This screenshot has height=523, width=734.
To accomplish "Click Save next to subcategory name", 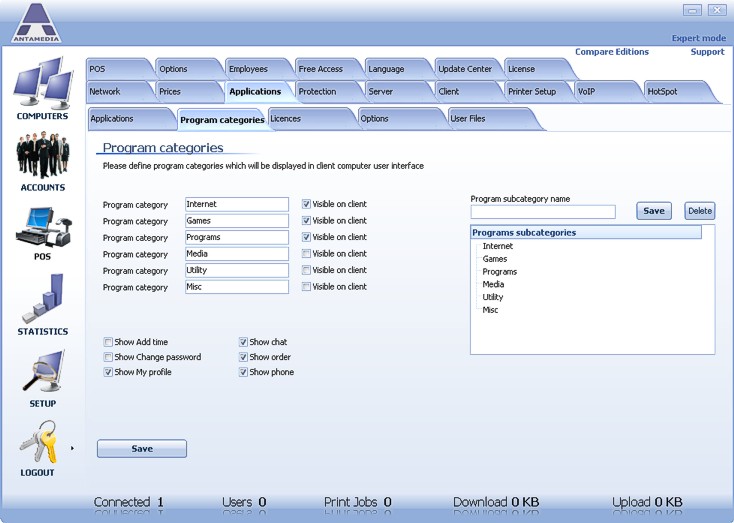I will [653, 211].
